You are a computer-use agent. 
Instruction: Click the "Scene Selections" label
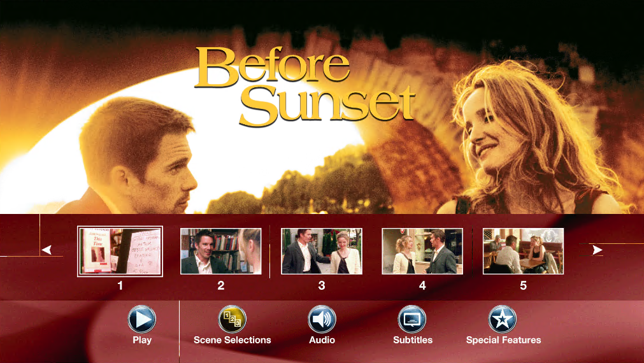coord(232,340)
